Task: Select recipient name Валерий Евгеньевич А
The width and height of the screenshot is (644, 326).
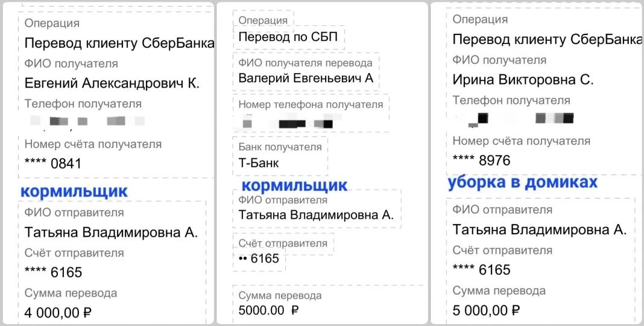Action: tap(306, 78)
